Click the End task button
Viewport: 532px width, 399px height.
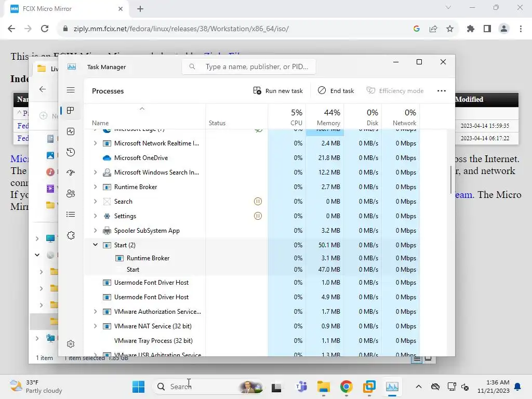pyautogui.click(x=336, y=91)
